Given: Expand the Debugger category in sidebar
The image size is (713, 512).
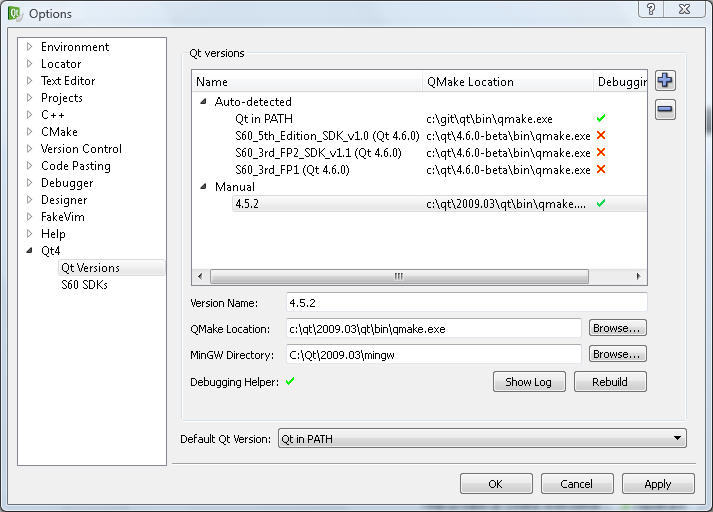Looking at the screenshot, I should 30,183.
